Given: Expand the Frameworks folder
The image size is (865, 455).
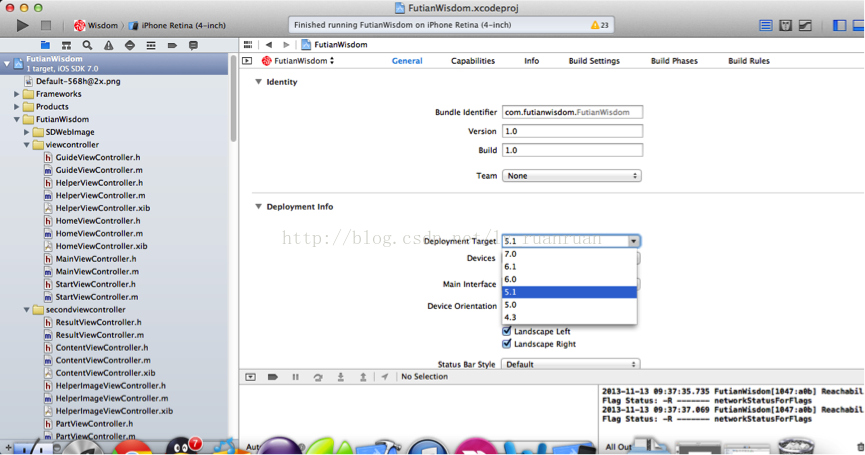Looking at the screenshot, I should pos(17,94).
